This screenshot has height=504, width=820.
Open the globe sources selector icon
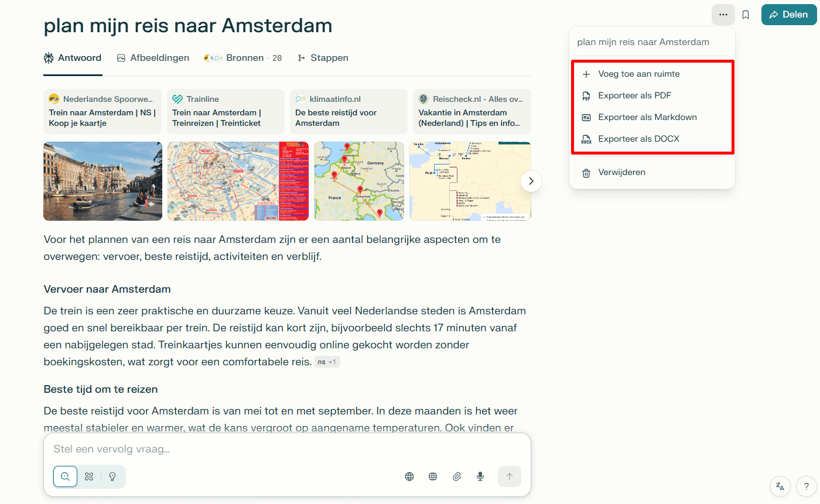pos(409,476)
